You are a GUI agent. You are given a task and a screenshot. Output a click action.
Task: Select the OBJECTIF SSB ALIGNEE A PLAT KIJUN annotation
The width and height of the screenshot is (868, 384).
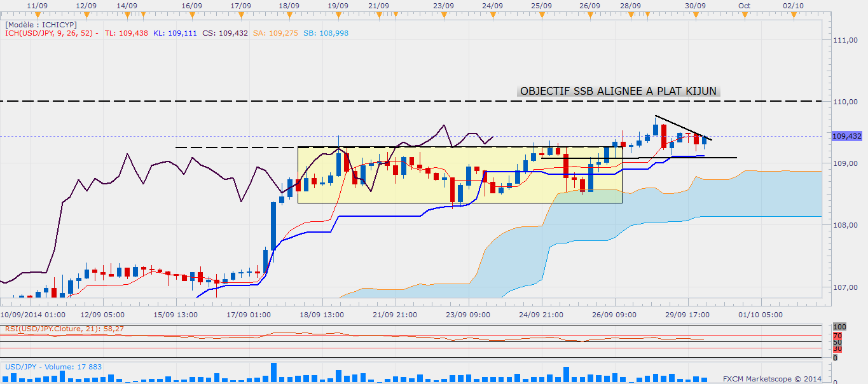(x=619, y=92)
